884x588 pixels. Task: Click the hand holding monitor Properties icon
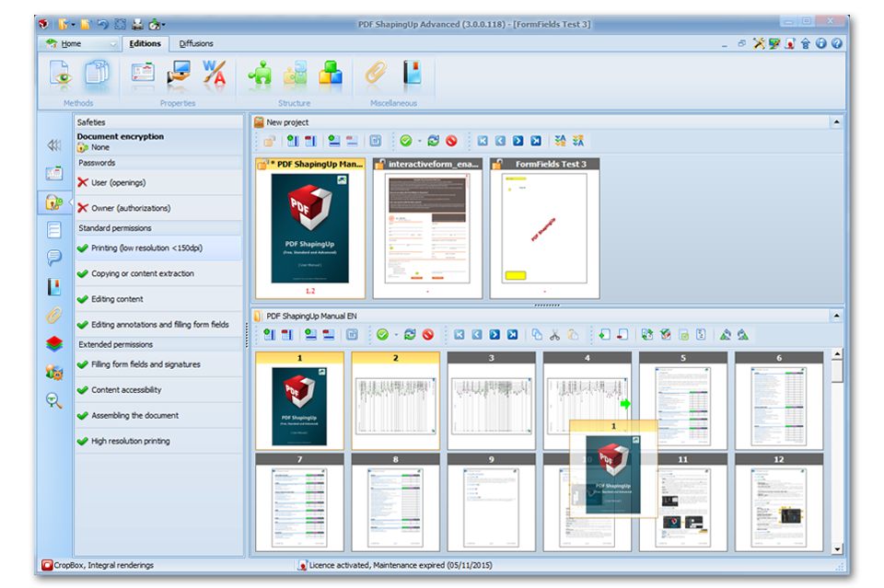pyautogui.click(x=179, y=74)
